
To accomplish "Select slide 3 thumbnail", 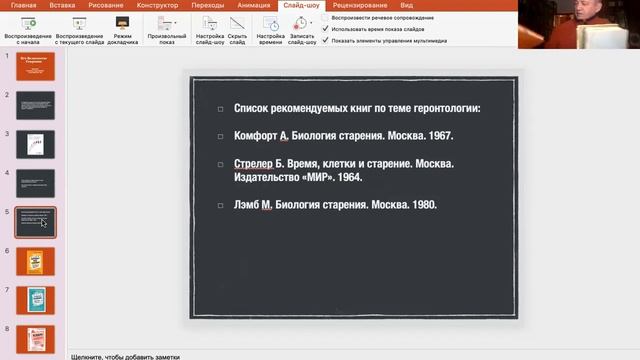I will click(x=36, y=144).
